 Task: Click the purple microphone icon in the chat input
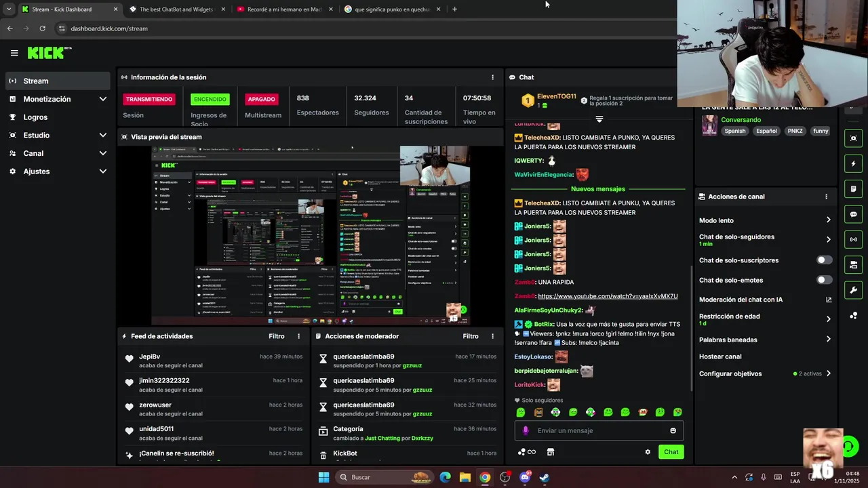[526, 430]
